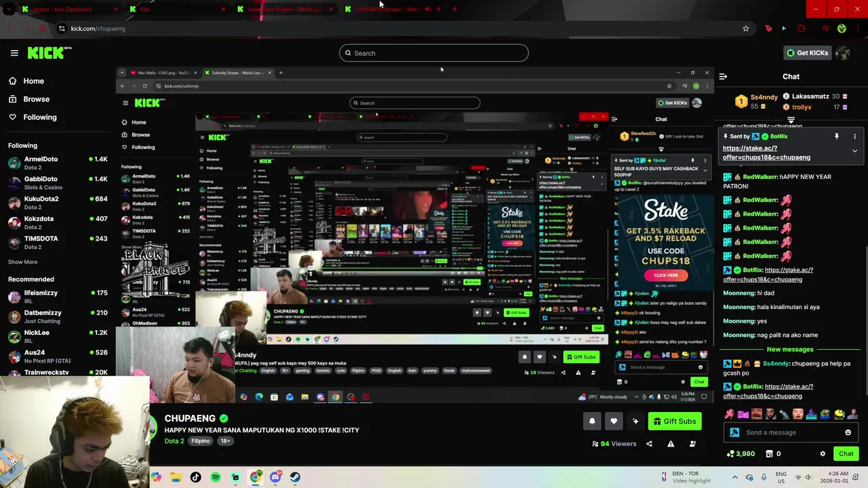The image size is (868, 488).
Task: Open ArmelDoto channel from Following list
Action: point(58,163)
